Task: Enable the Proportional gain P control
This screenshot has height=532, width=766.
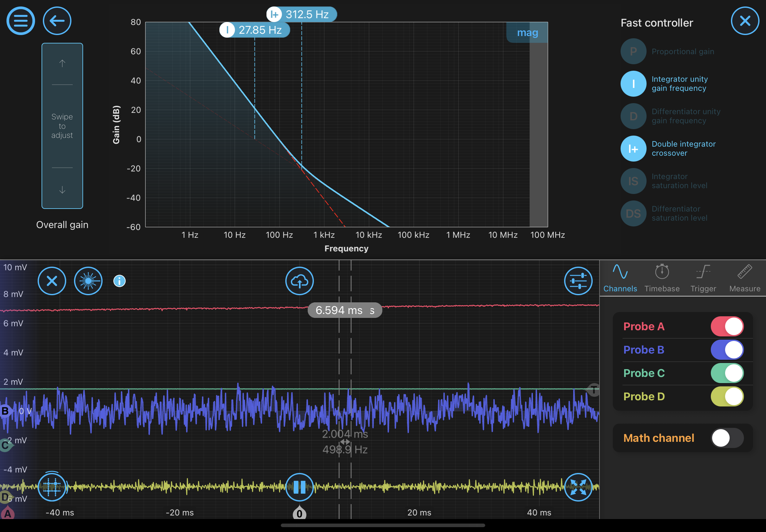Action: [x=633, y=51]
